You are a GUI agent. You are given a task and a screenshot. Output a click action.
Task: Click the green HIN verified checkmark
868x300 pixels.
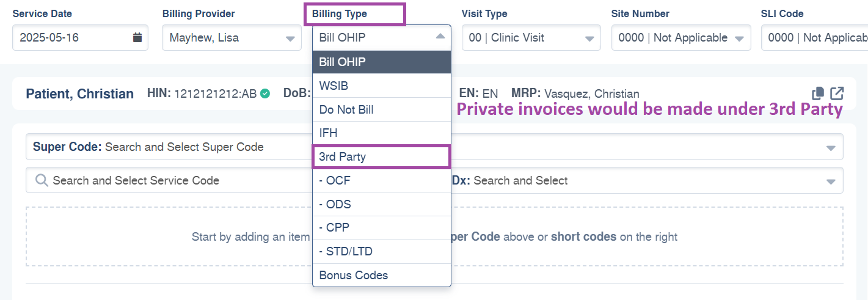click(264, 93)
